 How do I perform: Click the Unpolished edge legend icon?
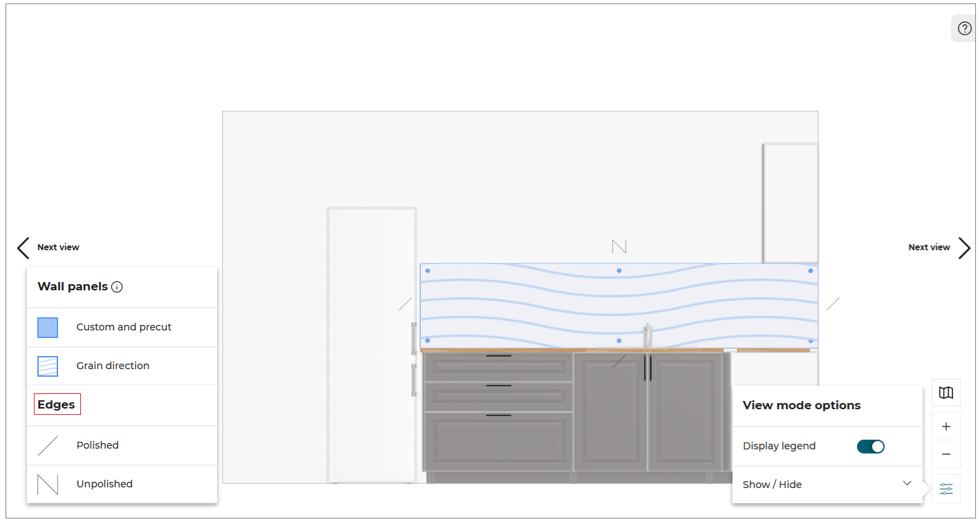[x=48, y=485]
